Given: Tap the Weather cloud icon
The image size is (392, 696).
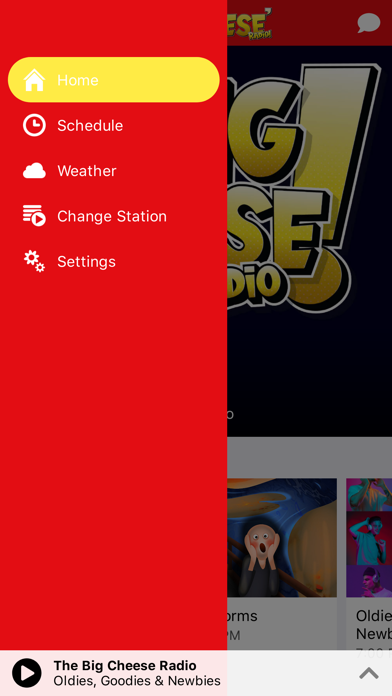Looking at the screenshot, I should coord(34,170).
